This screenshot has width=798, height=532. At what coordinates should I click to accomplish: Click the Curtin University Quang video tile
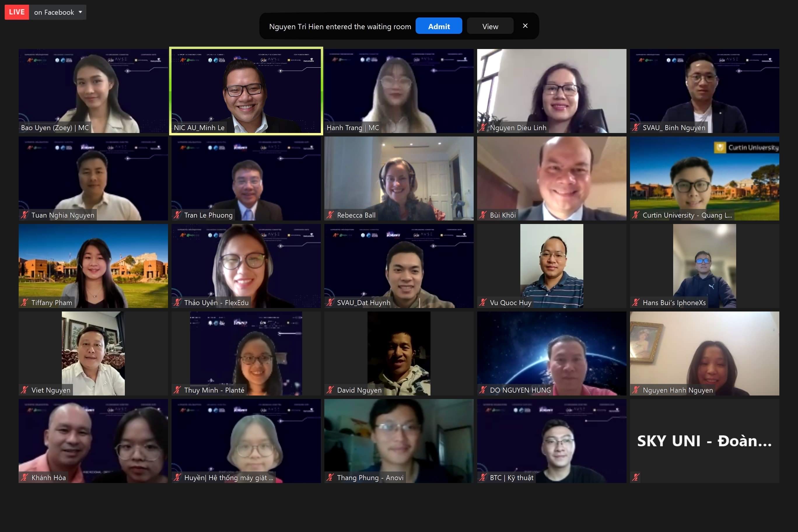click(704, 178)
